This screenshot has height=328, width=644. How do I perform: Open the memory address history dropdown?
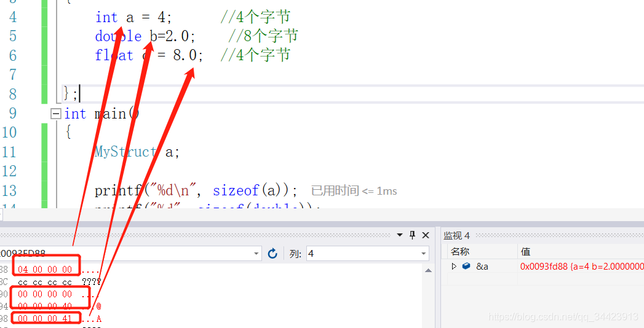click(256, 254)
